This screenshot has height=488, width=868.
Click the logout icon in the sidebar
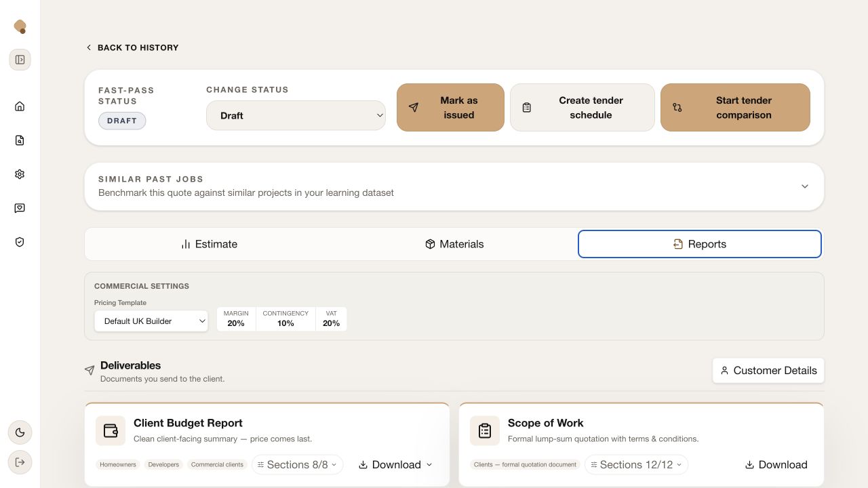pyautogui.click(x=20, y=462)
